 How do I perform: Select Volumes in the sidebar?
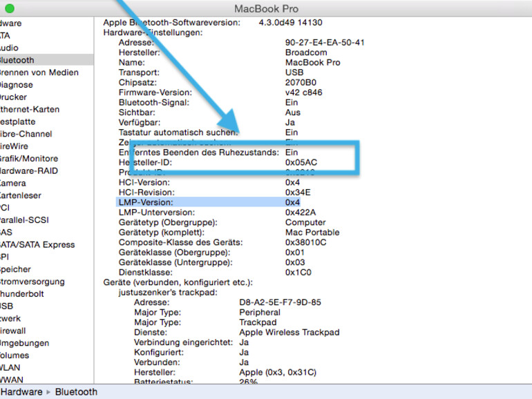[15, 356]
